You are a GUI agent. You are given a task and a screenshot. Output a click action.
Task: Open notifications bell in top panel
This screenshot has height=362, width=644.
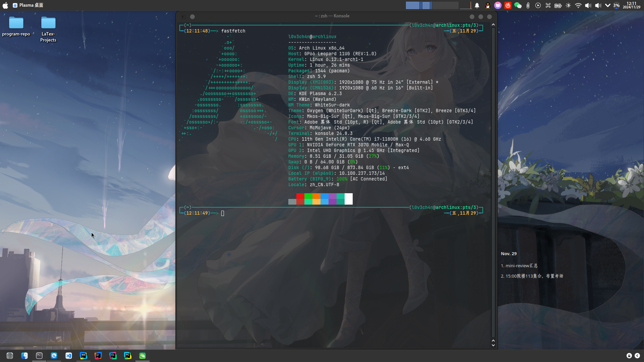pyautogui.click(x=477, y=5)
